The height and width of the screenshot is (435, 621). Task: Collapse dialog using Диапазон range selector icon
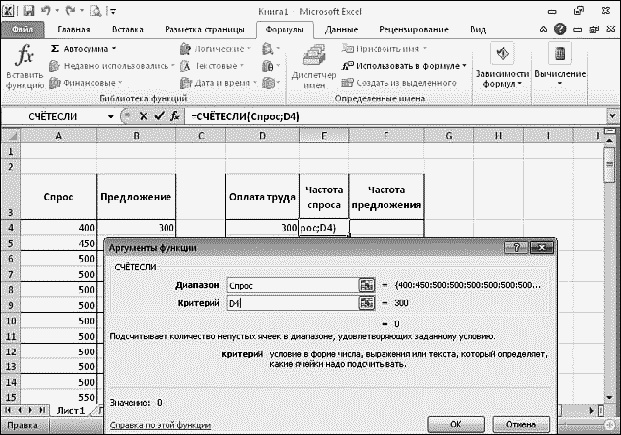click(366, 284)
